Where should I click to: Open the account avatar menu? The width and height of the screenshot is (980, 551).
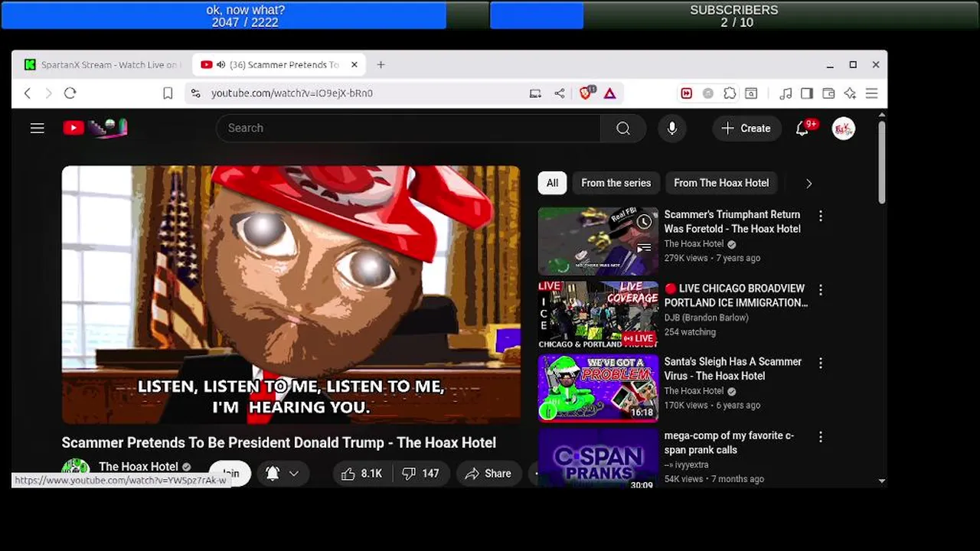point(843,128)
